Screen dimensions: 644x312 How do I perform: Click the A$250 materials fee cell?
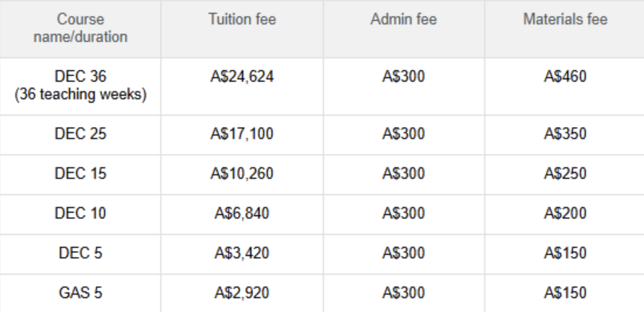coord(565,174)
